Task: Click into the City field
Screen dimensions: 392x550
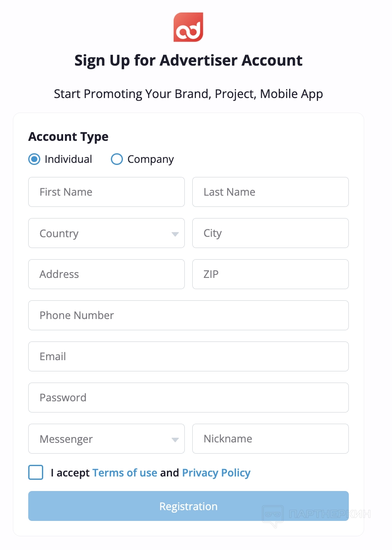Action: (270, 233)
